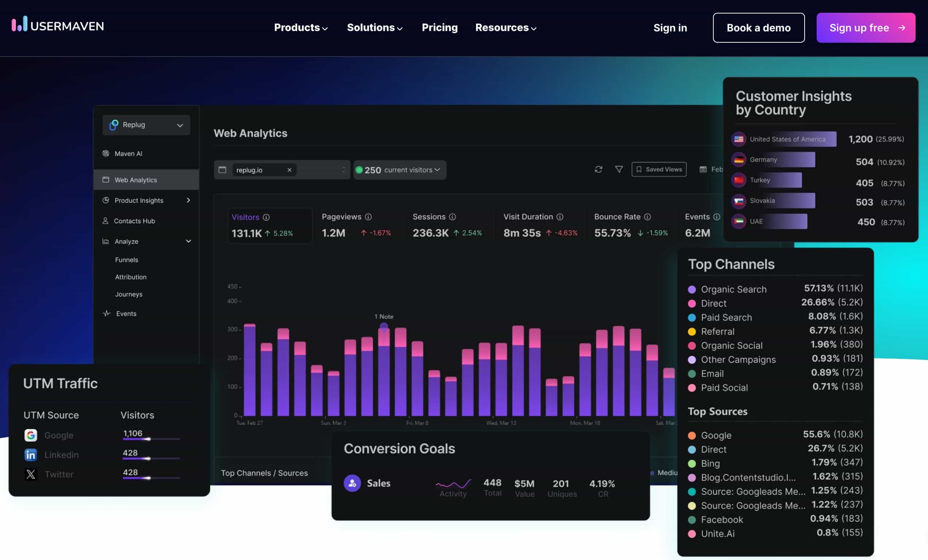Click the 1 Note chart marker

[383, 326]
